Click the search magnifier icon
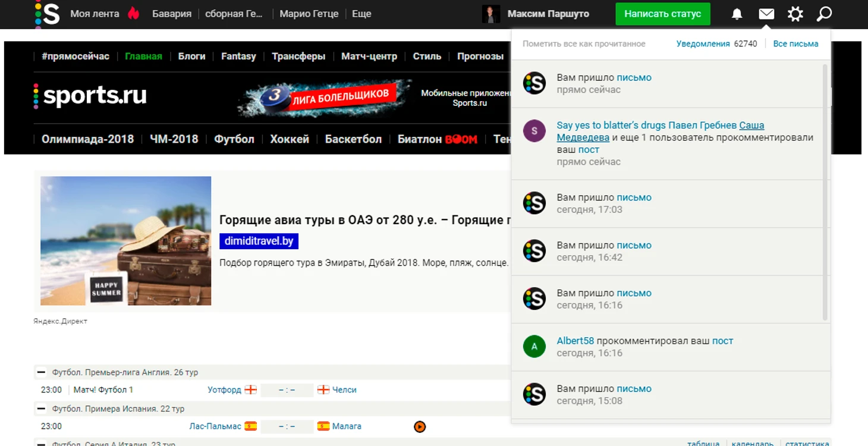 (x=824, y=14)
